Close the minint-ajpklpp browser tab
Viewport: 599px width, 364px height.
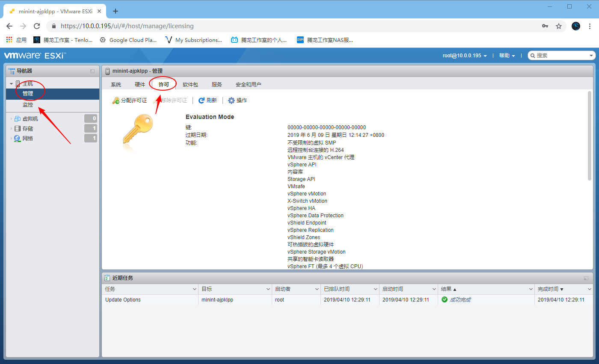(x=99, y=11)
